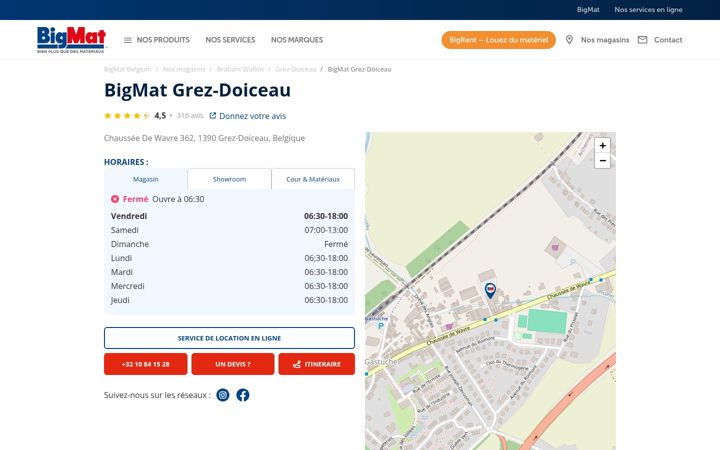
Task: Open the hamburger menu icon beside Nos Produits
Action: [128, 40]
